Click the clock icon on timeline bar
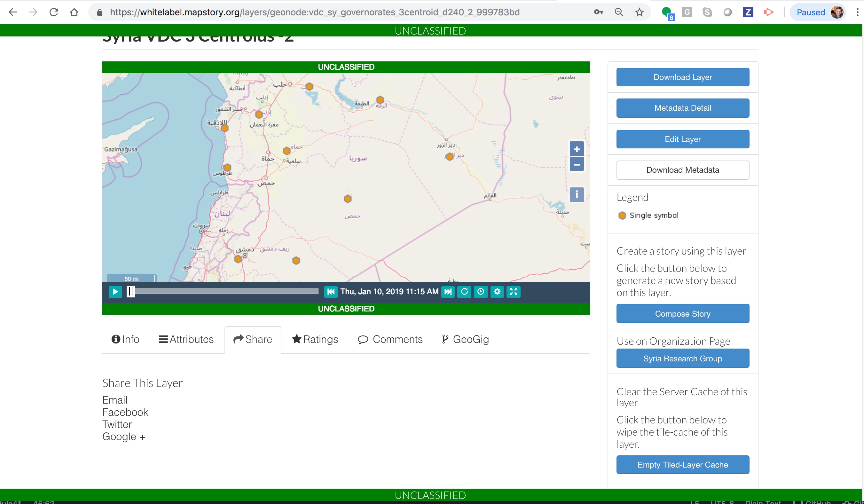Viewport: 864px width, 504px height. [481, 292]
